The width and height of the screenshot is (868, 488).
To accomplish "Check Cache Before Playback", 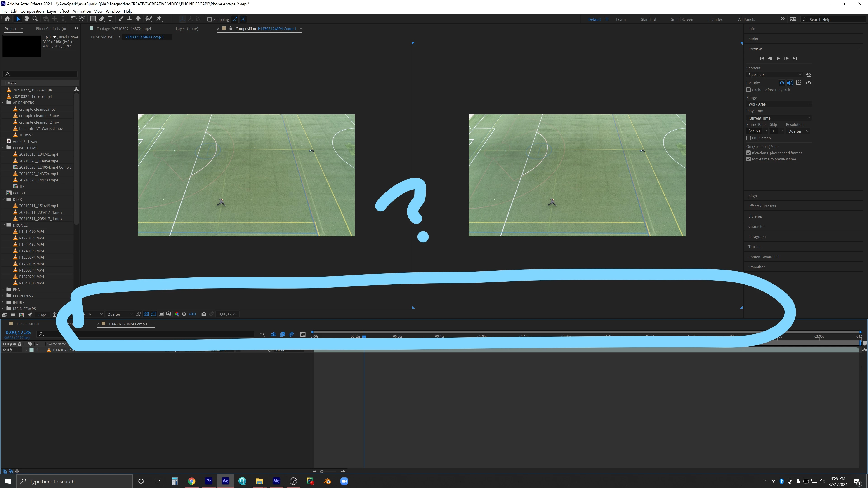I will [748, 90].
